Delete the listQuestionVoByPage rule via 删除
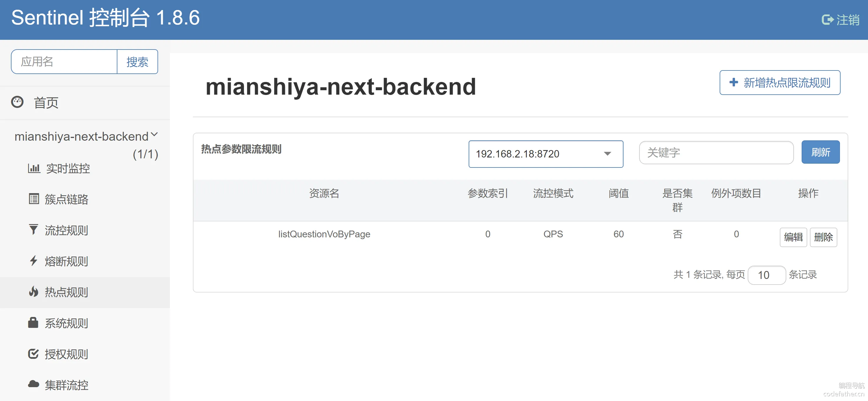This screenshot has height=401, width=868. [823, 237]
